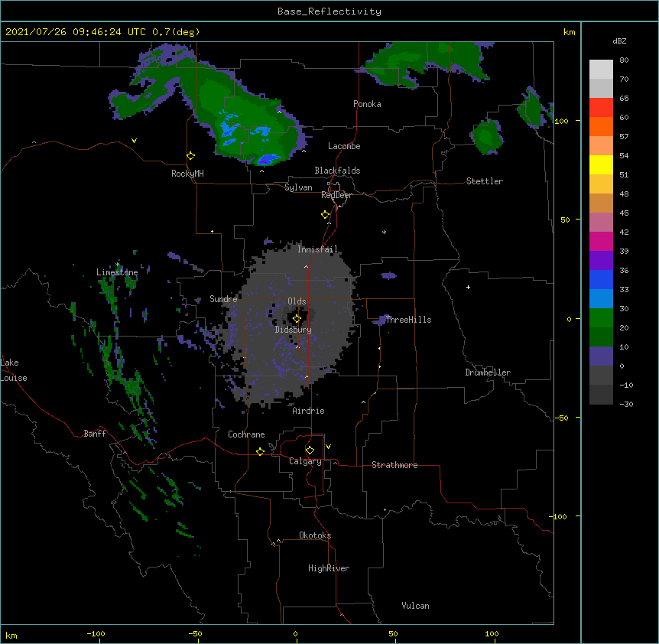Click the Lake Louise label
The width and height of the screenshot is (659, 644).
14,370
